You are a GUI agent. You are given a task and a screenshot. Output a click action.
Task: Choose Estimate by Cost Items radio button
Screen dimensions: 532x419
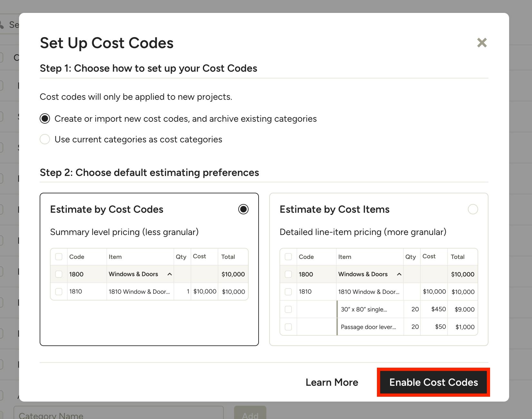[473, 209]
